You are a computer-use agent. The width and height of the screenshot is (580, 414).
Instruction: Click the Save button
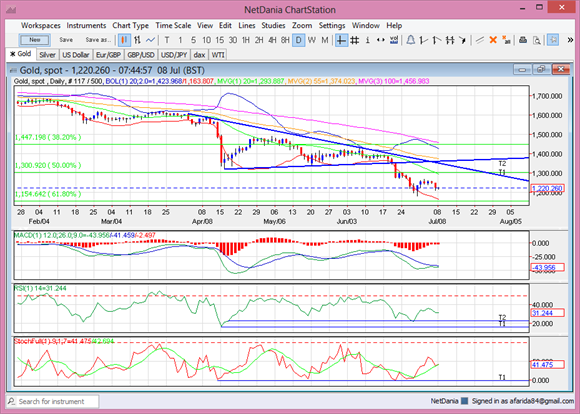pyautogui.click(x=66, y=40)
